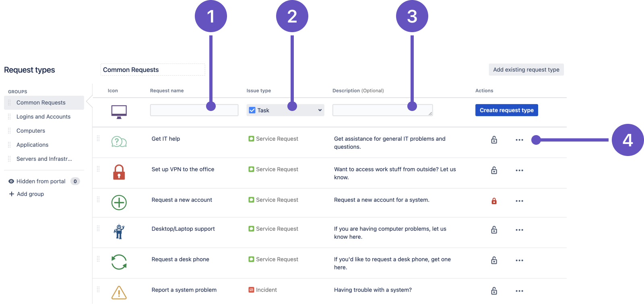Screen dimensions: 644x304
Task: Click the monitor icon in new request row
Action: pos(119,111)
